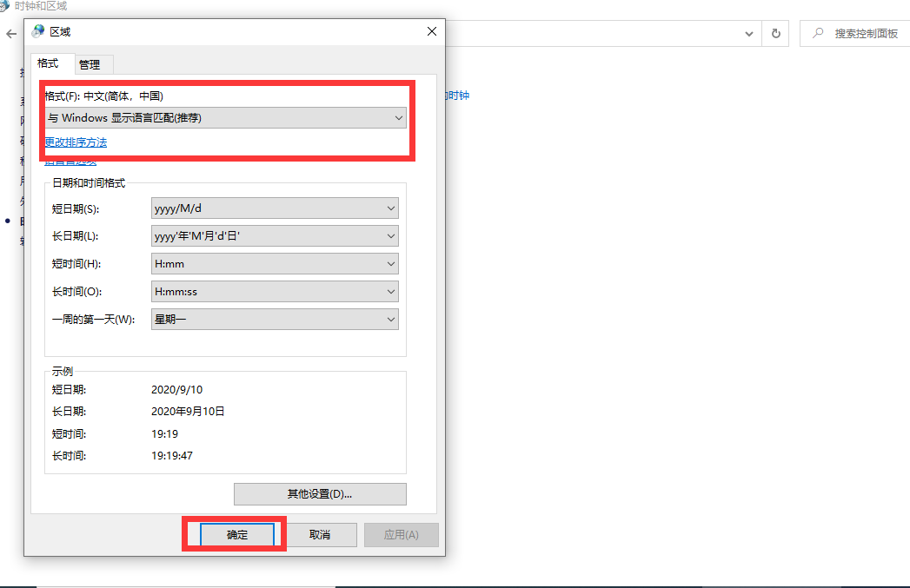Click the 更改排序方法 link
This screenshot has width=910, height=588.
point(74,141)
